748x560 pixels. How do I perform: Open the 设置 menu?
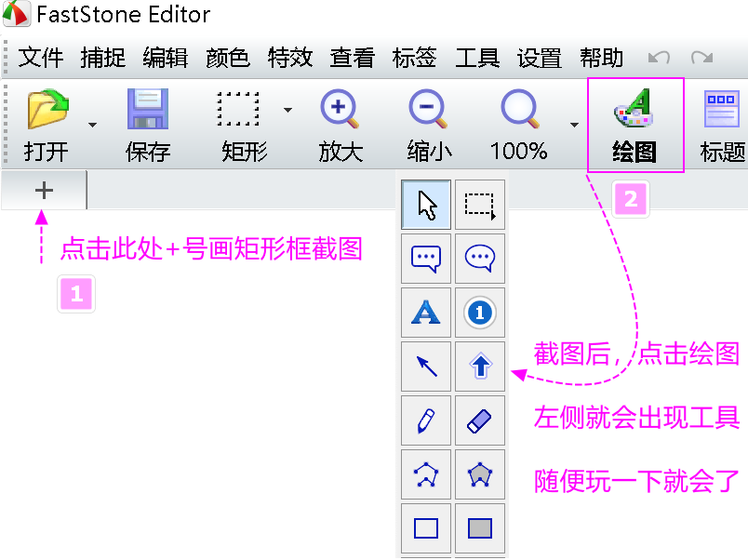(x=539, y=59)
